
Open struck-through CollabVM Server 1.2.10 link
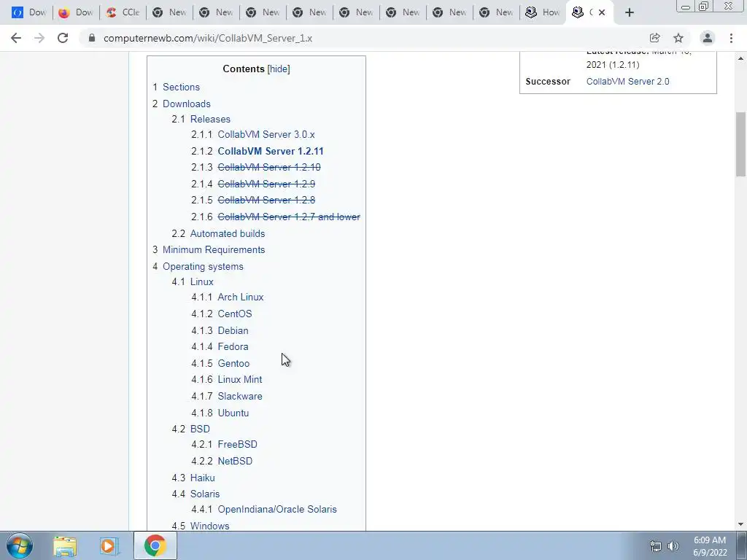click(x=268, y=167)
